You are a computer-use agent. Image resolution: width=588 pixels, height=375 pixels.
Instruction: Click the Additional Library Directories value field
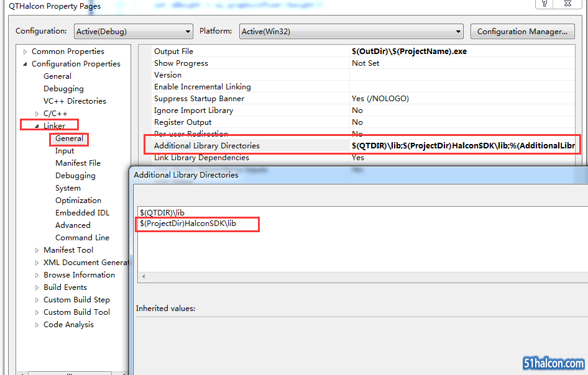(462, 146)
